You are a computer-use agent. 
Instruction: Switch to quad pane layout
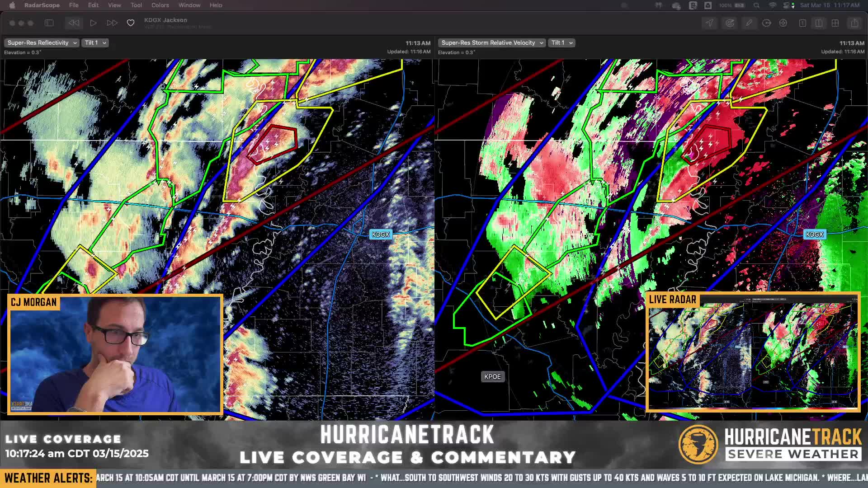[x=835, y=23]
